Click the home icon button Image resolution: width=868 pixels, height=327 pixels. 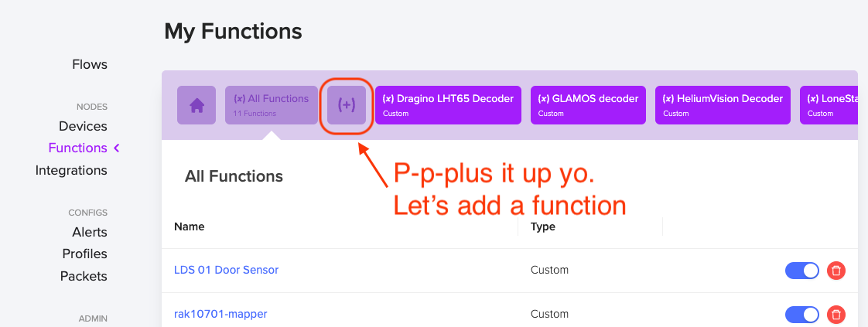point(196,105)
